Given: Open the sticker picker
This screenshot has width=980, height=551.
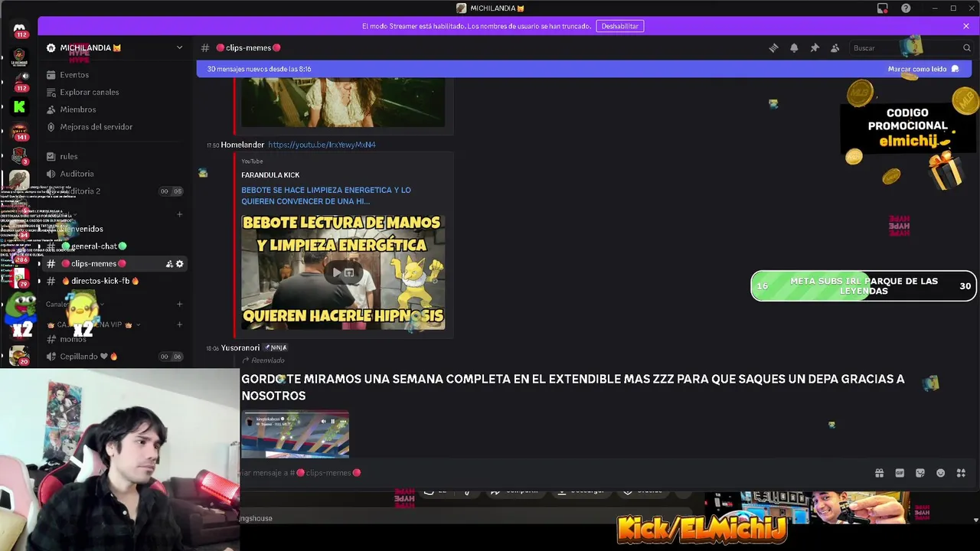Looking at the screenshot, I should [x=920, y=473].
